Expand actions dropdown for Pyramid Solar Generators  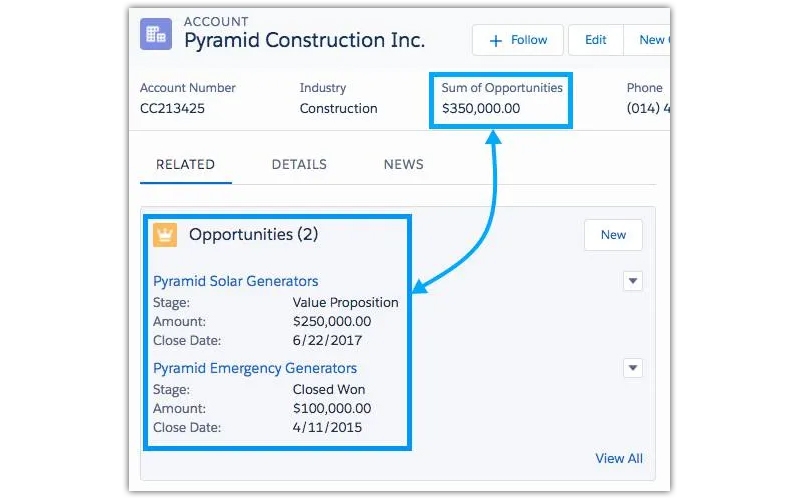tap(632, 281)
